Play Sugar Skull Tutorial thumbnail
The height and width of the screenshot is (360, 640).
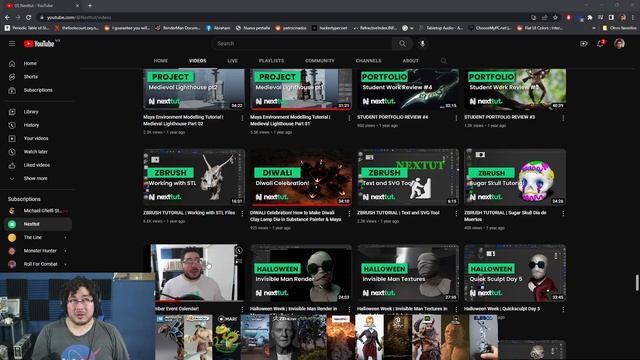point(515,177)
